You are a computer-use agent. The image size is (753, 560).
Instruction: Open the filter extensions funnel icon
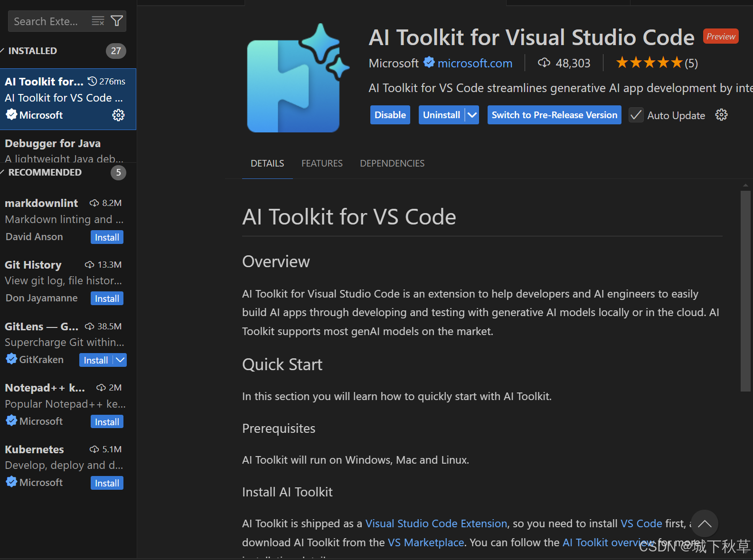[x=117, y=21]
